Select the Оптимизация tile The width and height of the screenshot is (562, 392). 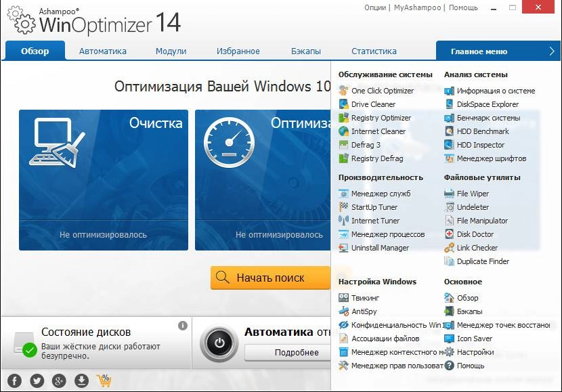tap(263, 180)
